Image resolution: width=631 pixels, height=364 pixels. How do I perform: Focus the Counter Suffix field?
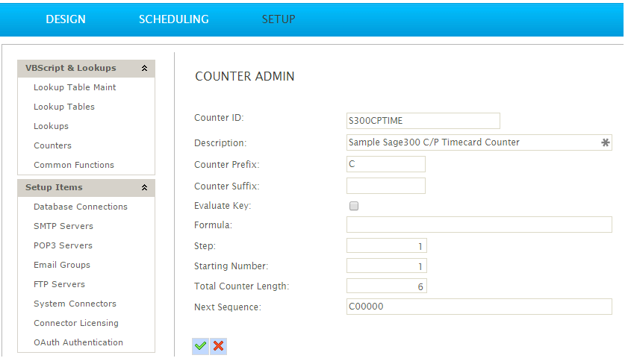(x=385, y=186)
